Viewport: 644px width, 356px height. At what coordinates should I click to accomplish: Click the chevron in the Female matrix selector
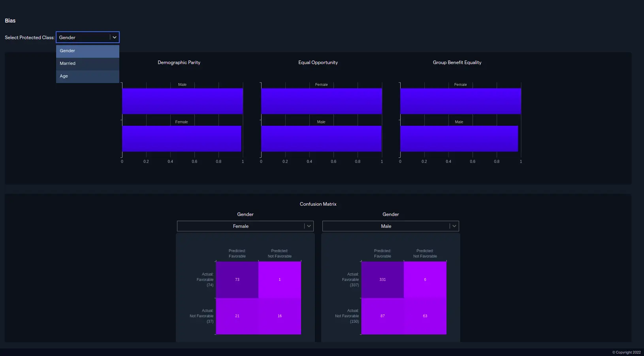pos(309,226)
